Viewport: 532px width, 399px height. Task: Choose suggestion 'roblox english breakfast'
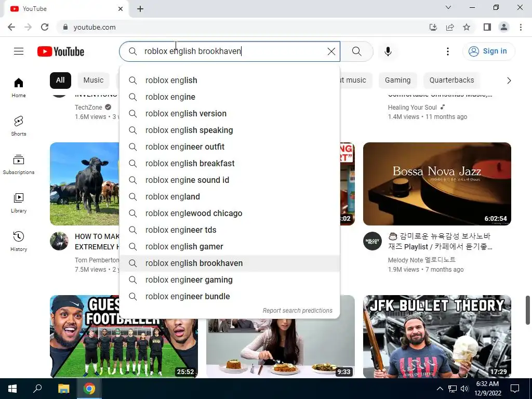230,164
